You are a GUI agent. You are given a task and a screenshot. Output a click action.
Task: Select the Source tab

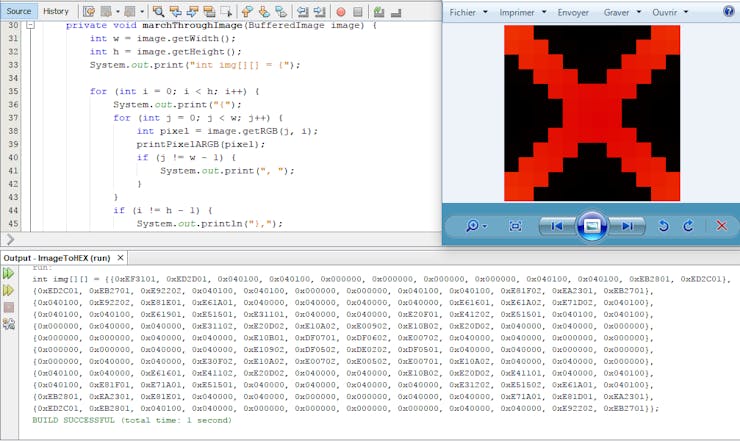(19, 11)
